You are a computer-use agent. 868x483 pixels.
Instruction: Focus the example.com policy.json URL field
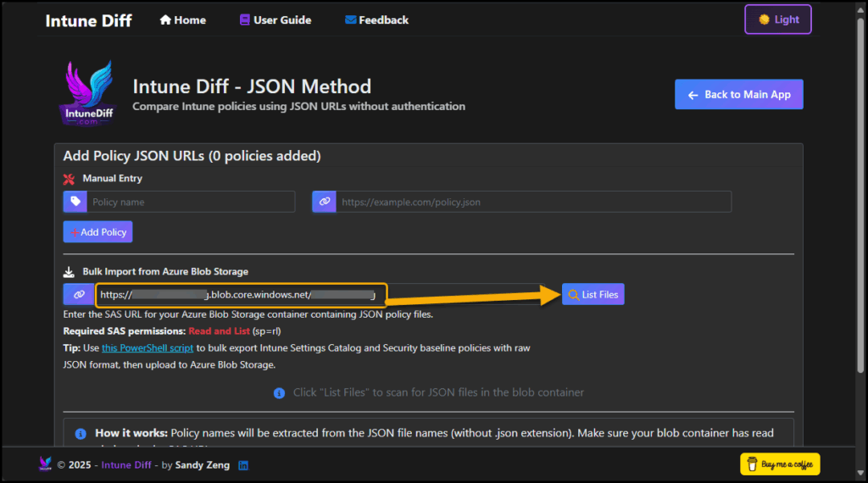[534, 202]
